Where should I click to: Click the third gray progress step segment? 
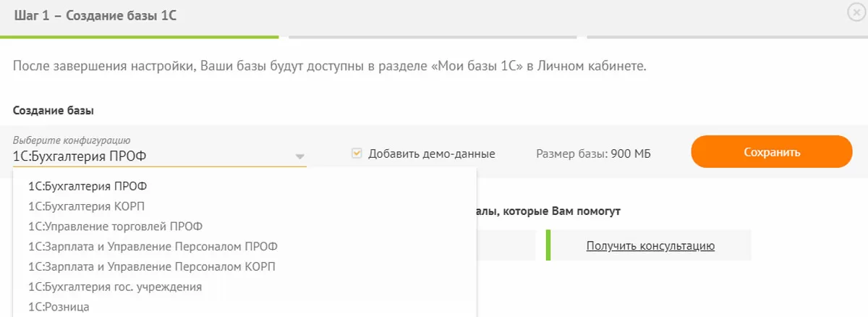tap(727, 36)
